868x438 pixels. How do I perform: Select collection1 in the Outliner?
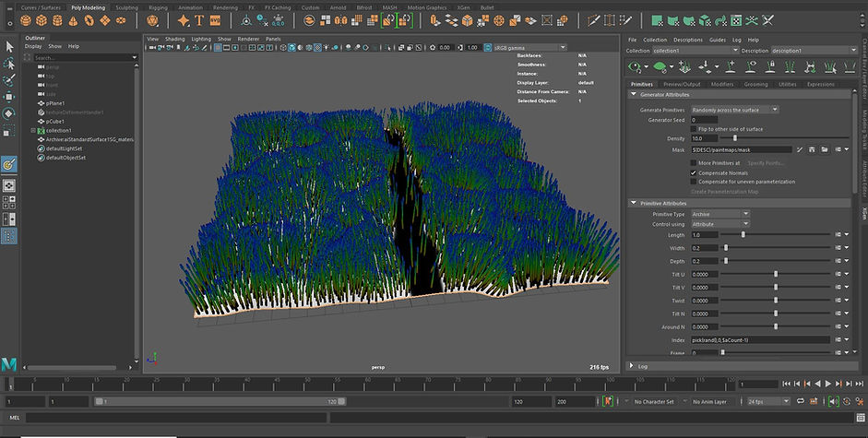click(x=58, y=131)
